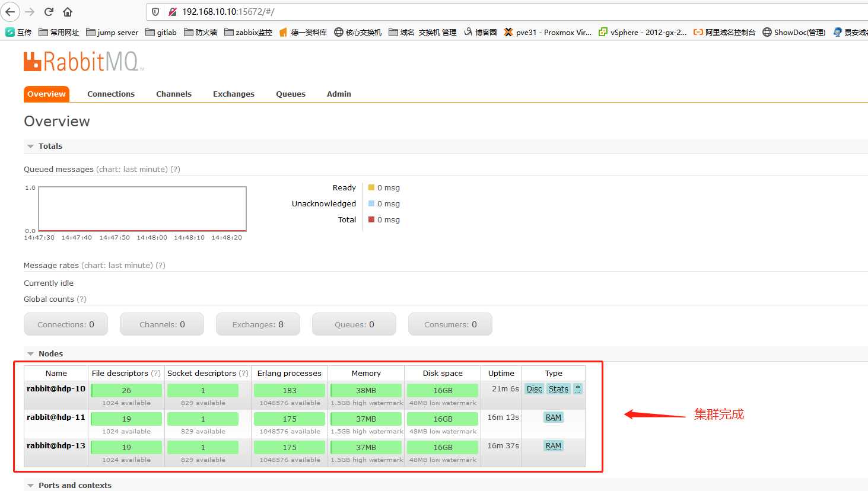Open help (?) for File descriptors column
The width and height of the screenshot is (868, 491).
[155, 373]
